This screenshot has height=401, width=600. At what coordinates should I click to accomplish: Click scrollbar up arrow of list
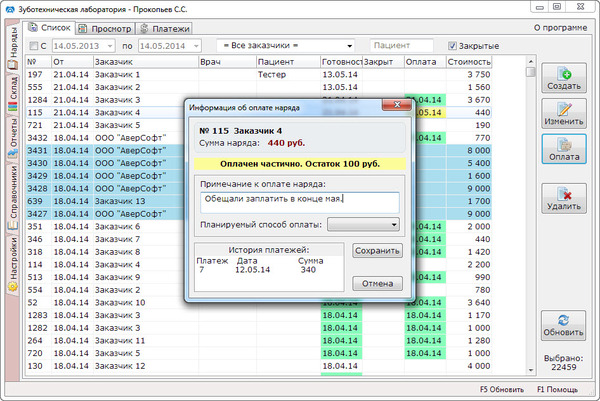point(530,61)
